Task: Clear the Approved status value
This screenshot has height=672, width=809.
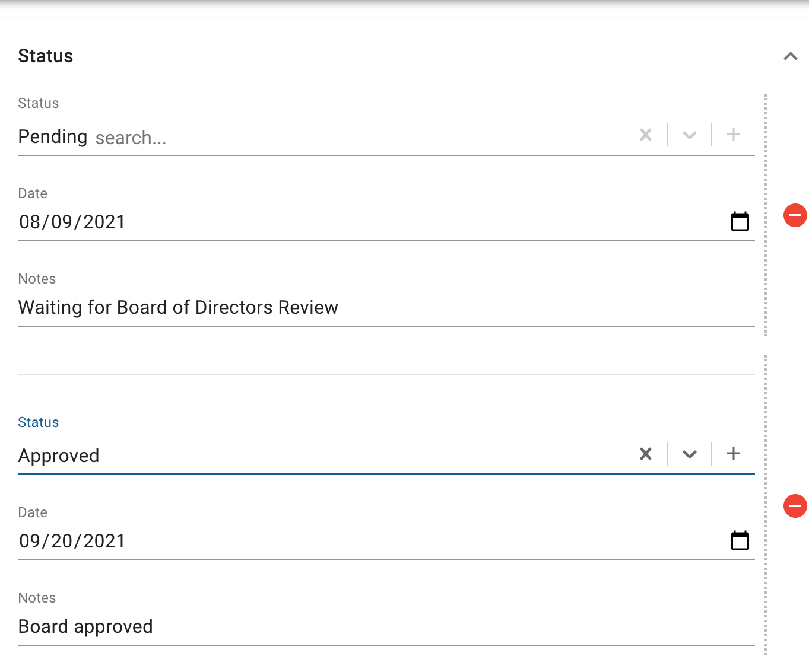Action: pyautogui.click(x=646, y=454)
